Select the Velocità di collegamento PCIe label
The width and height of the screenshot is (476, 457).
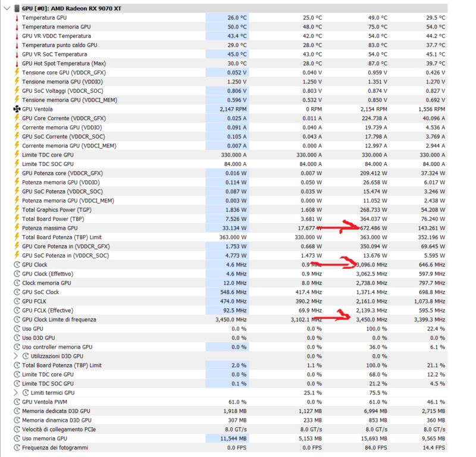[x=59, y=430]
